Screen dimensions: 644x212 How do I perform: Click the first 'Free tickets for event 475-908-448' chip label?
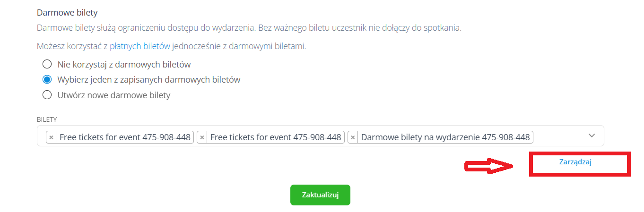point(125,137)
